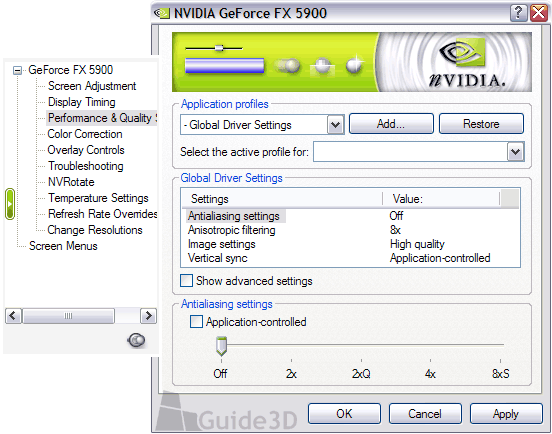The width and height of the screenshot is (552, 434).
Task: Click the 'Application-controlled' vertical sync value
Action: pyautogui.click(x=440, y=258)
